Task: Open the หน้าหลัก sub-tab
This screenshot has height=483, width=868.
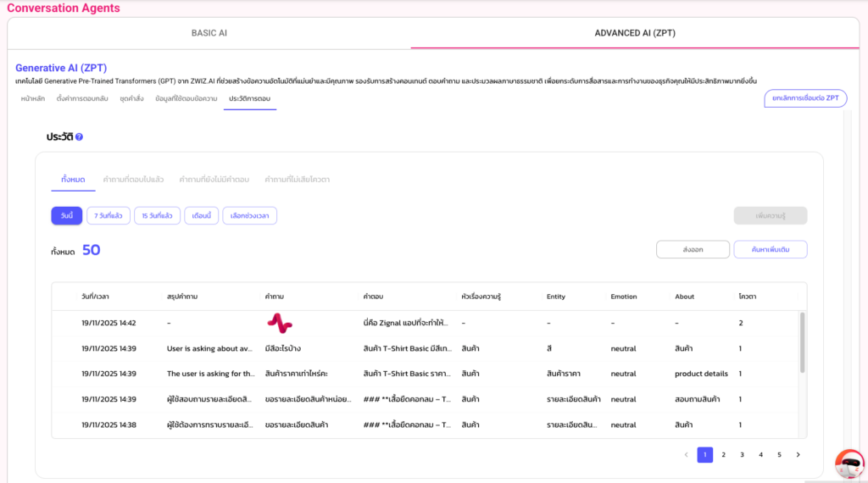Action: pos(33,99)
